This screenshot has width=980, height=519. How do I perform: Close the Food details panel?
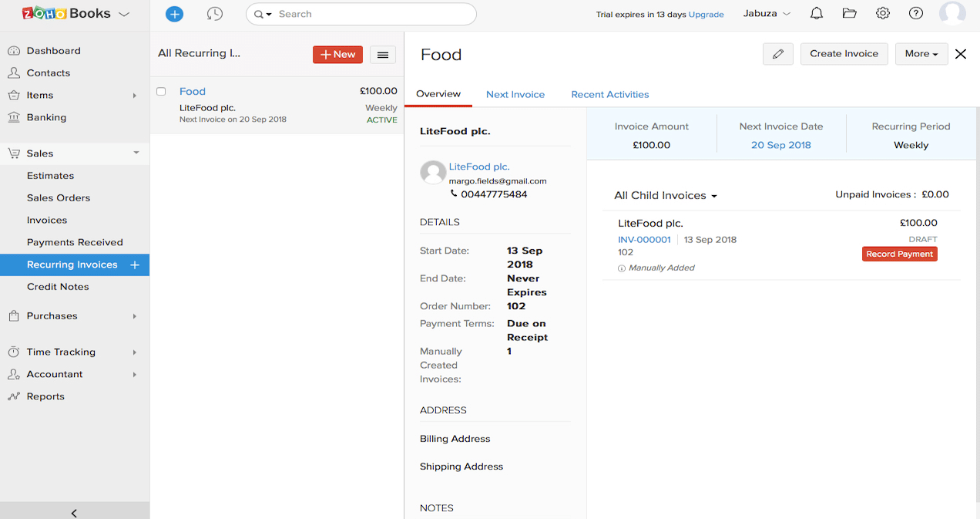coord(961,54)
